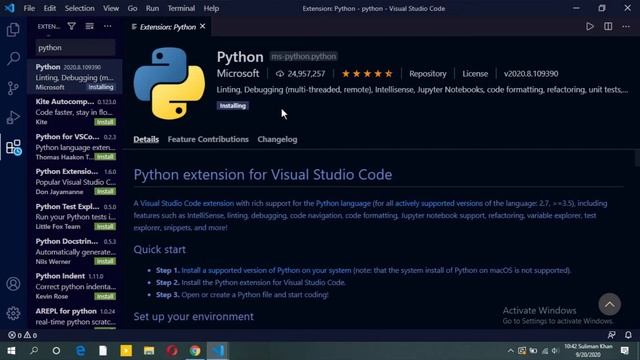Open the Explorer view in activity bar
This screenshot has width=640, height=360.
click(x=13, y=29)
